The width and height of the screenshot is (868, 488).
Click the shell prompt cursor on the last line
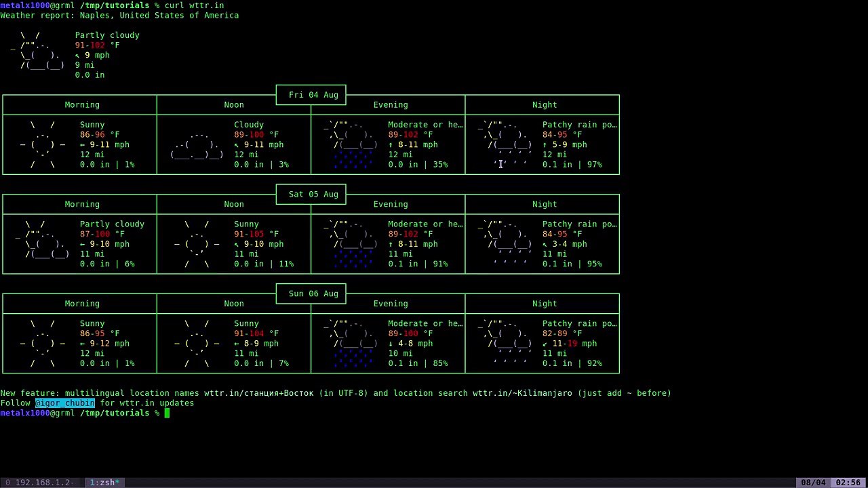pyautogui.click(x=167, y=413)
